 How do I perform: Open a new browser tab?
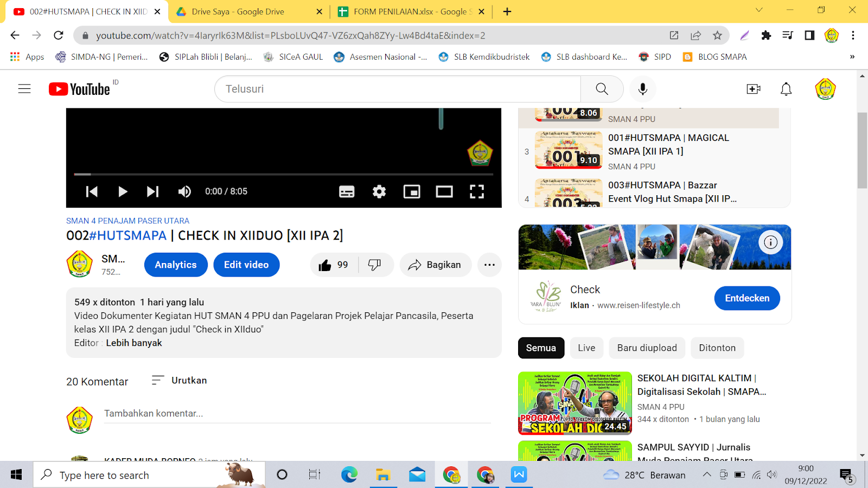coord(507,11)
